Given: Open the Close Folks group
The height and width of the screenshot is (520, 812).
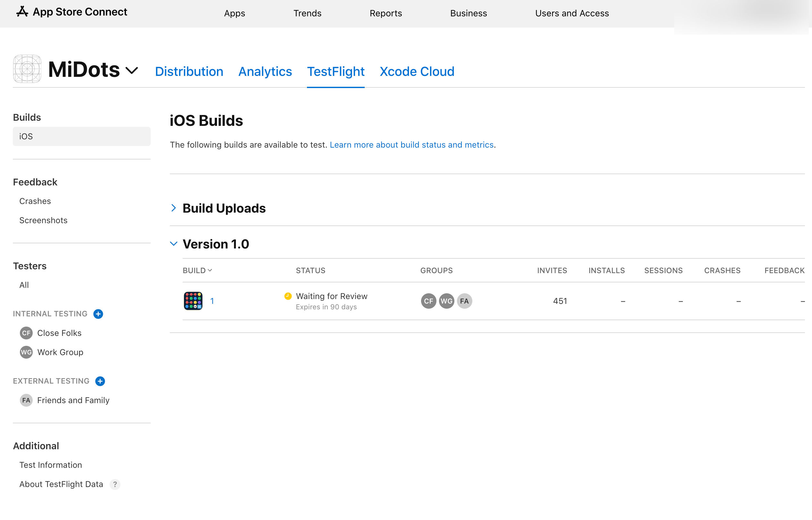Looking at the screenshot, I should (59, 333).
